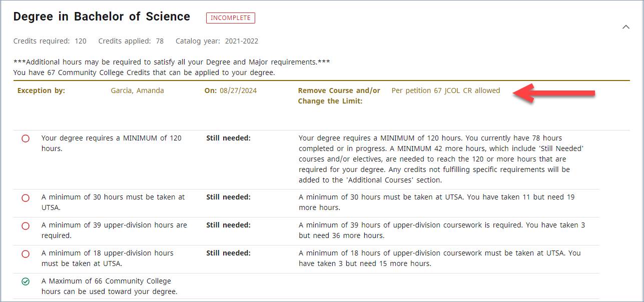Click incomplete circle for 39 upper-division hours
The width and height of the screenshot is (644, 302).
click(x=26, y=225)
